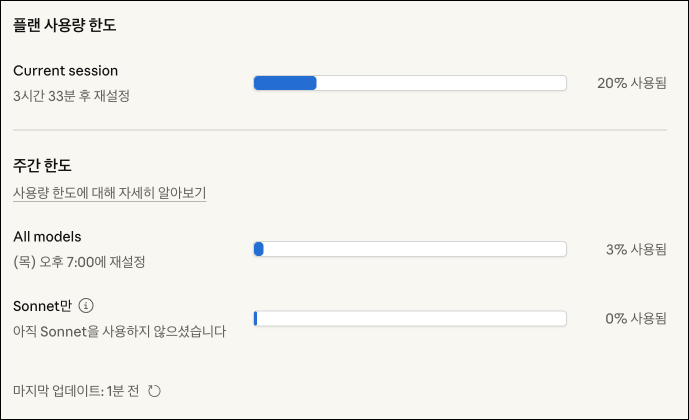Click the Sonnet만 usage progress bar
The height and width of the screenshot is (420, 689).
(410, 318)
